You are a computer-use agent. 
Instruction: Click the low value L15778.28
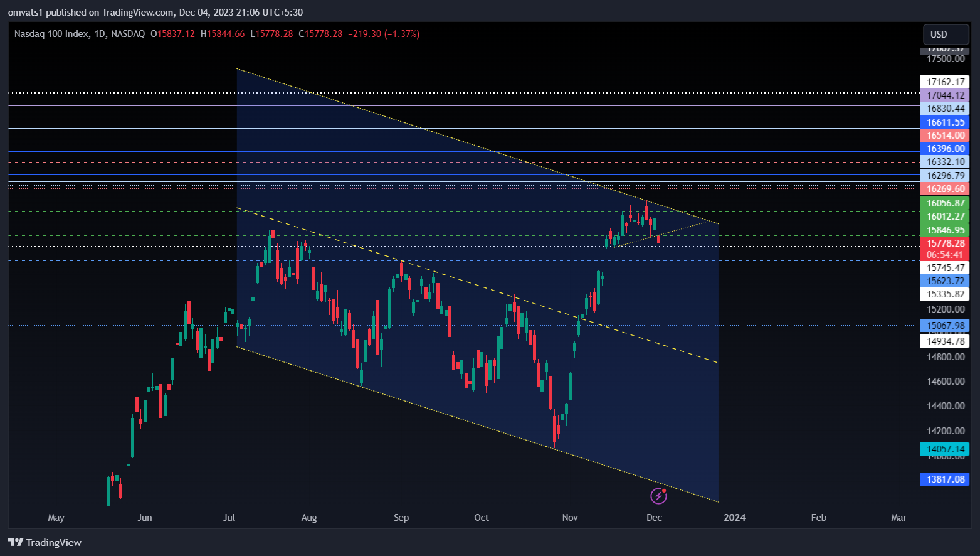271,34
